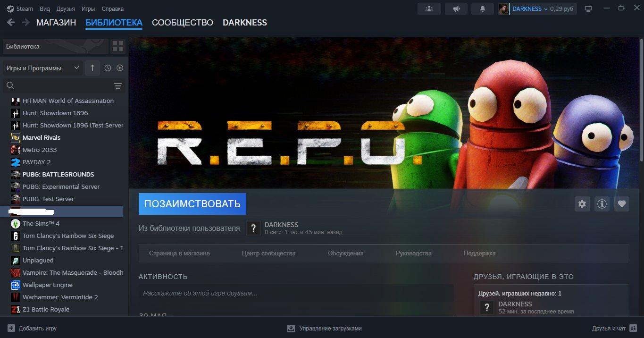644x338 pixels.
Task: Toggle favorite with the heart icon
Action: click(x=622, y=204)
